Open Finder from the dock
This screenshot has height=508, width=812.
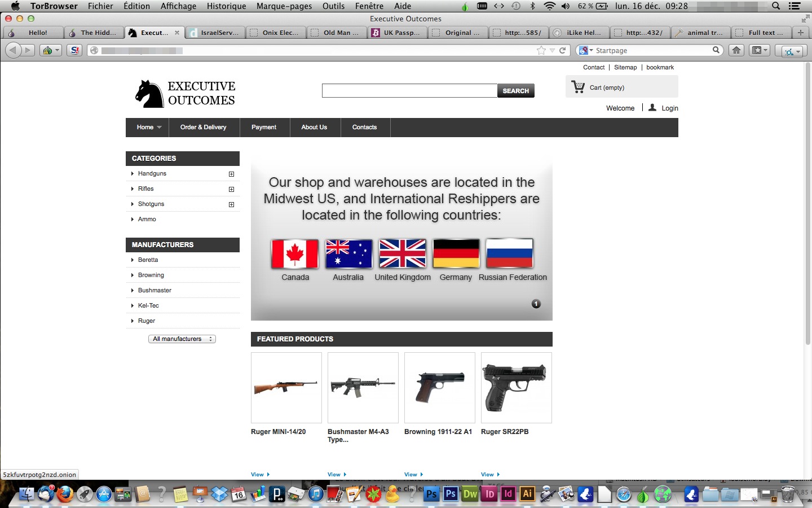tap(27, 494)
